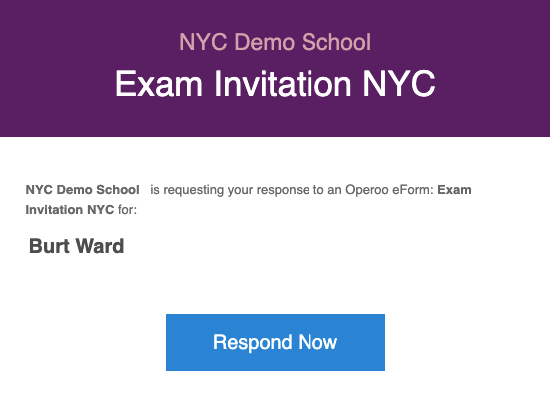This screenshot has height=418, width=550.
Task: Click the word 'Invitation' in the banner title
Action: tap(283, 83)
